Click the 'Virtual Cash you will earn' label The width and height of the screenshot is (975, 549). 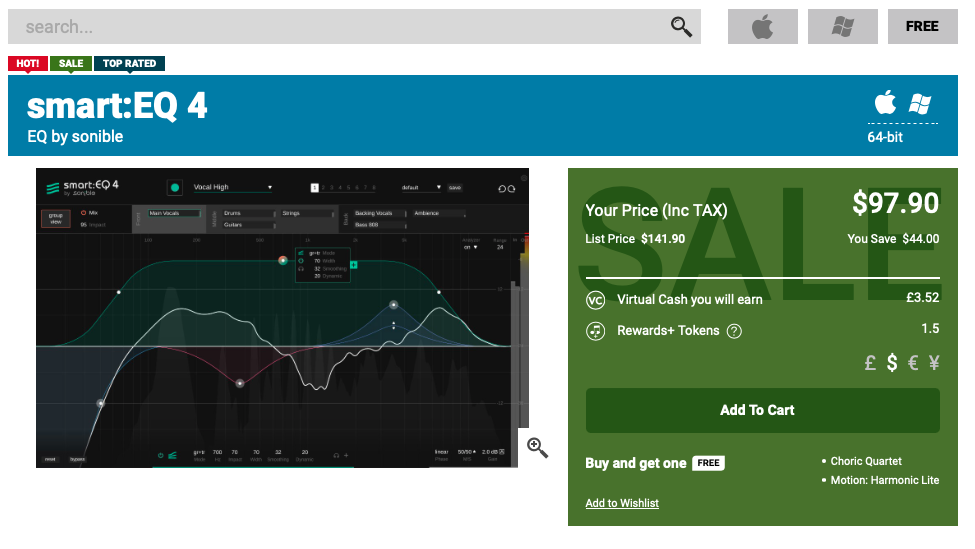click(x=690, y=300)
